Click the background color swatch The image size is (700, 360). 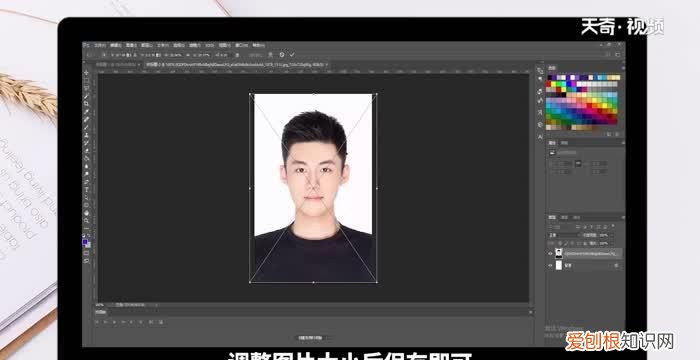(88, 245)
